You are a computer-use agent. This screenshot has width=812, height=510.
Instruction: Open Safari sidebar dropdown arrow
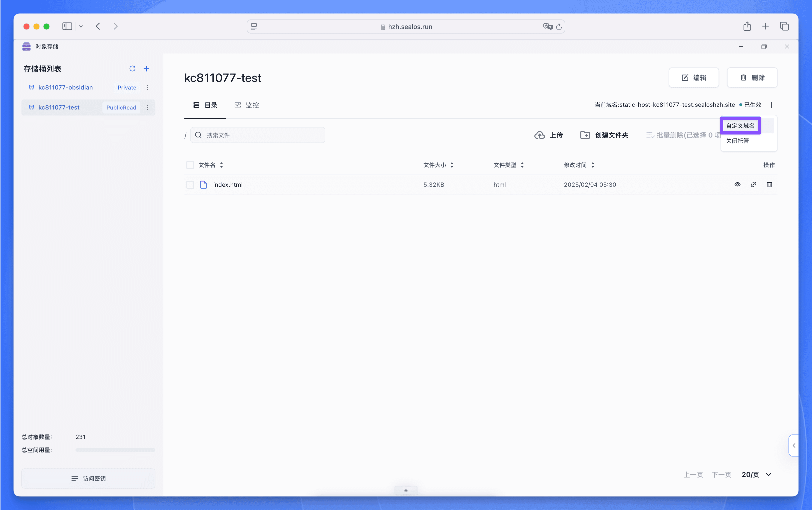(81, 26)
